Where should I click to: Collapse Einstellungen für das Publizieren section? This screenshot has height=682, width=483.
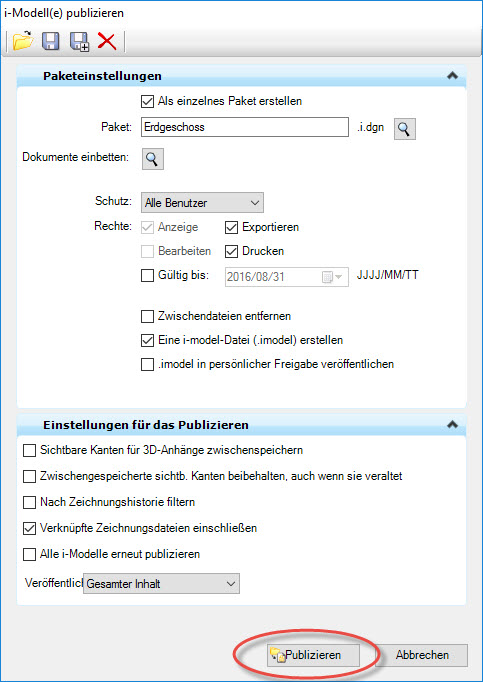coord(453,424)
